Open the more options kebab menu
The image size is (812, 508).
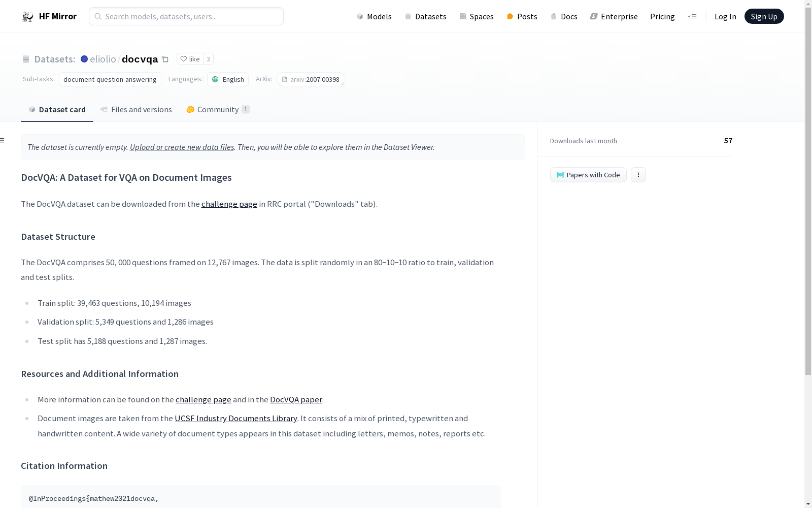coord(638,175)
